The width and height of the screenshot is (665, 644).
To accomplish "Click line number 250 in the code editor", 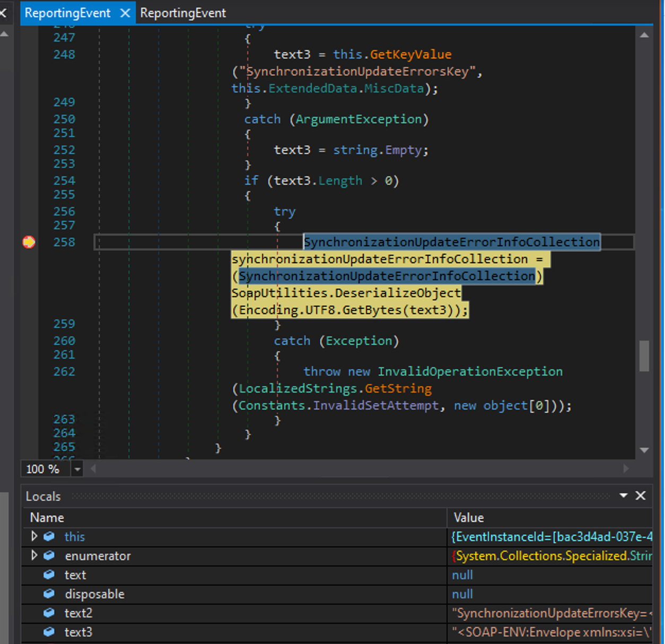I will click(x=63, y=119).
